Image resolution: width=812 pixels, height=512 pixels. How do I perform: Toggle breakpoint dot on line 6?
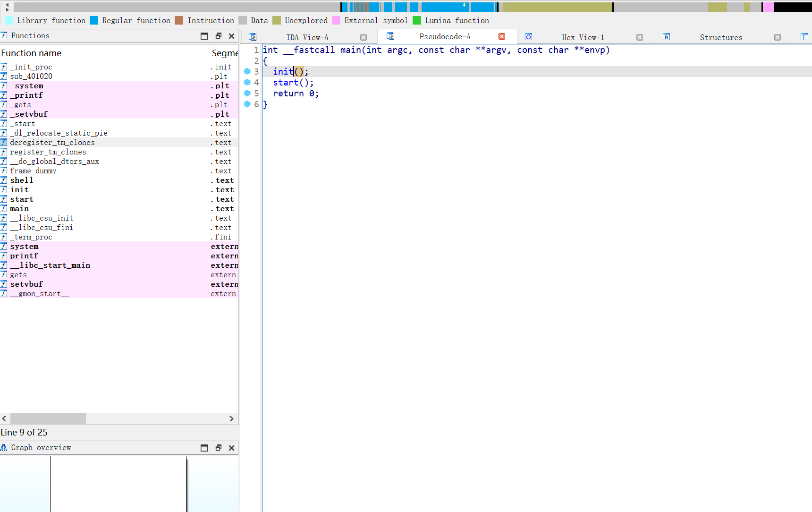click(247, 104)
